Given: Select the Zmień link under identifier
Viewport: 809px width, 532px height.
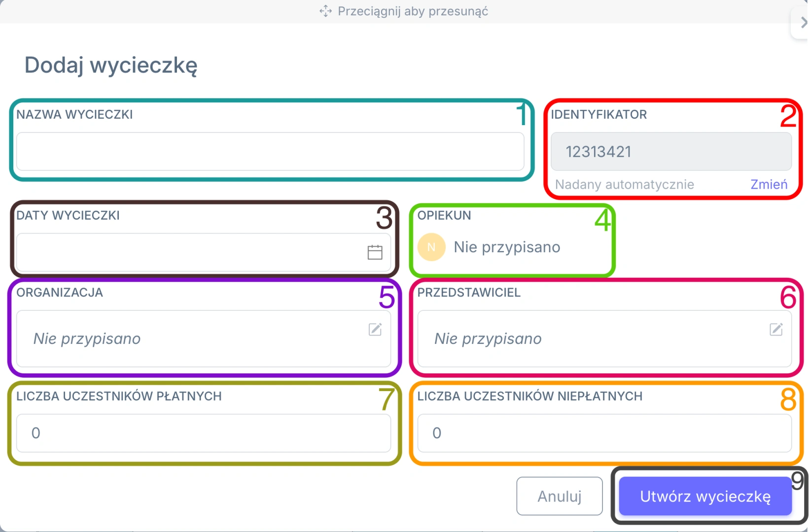Looking at the screenshot, I should pyautogui.click(x=769, y=184).
